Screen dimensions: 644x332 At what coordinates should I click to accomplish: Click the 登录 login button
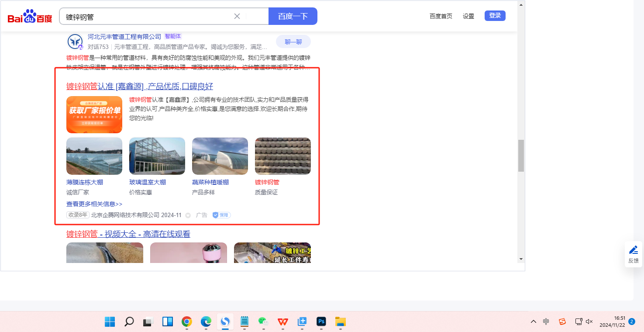(x=495, y=16)
